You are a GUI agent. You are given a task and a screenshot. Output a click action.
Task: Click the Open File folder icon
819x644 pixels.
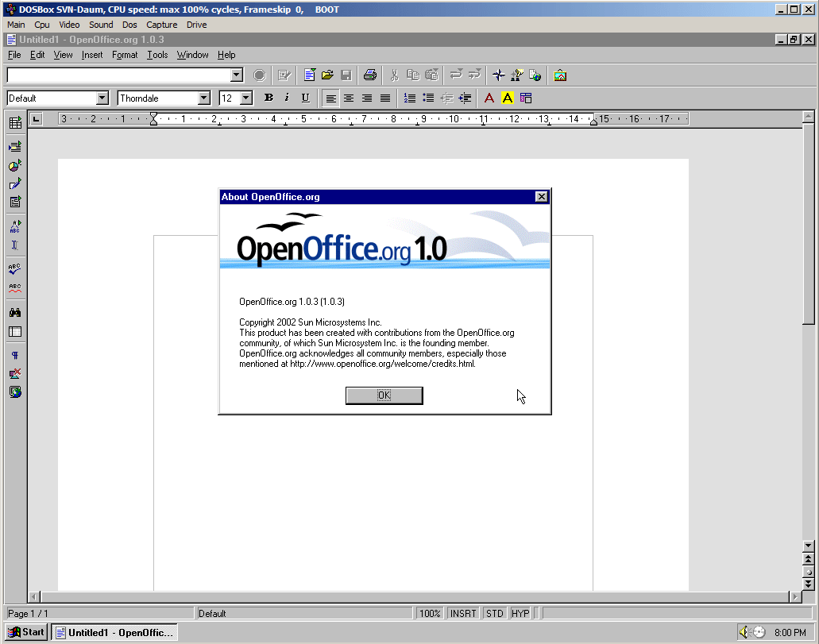tap(327, 75)
